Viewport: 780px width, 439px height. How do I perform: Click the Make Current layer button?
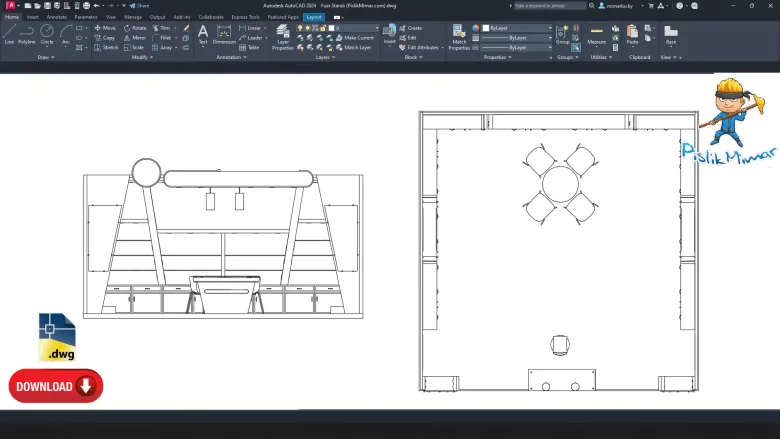[357, 37]
